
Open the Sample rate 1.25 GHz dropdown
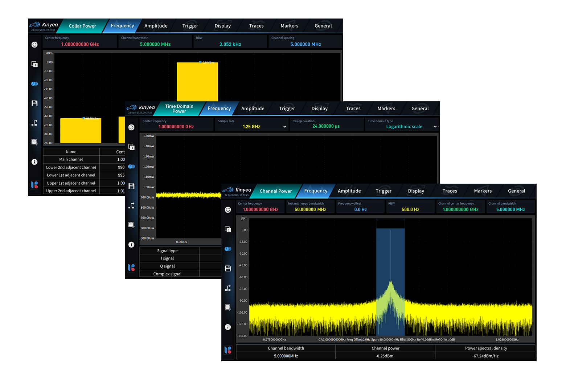pyautogui.click(x=284, y=127)
